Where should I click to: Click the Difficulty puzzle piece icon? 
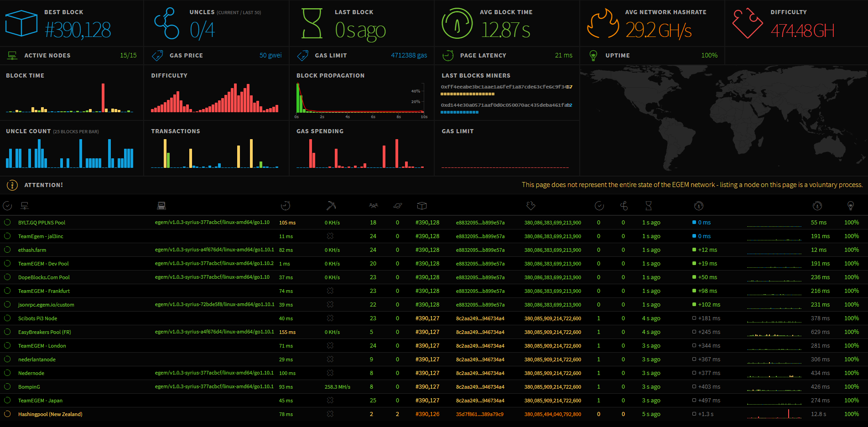click(747, 23)
